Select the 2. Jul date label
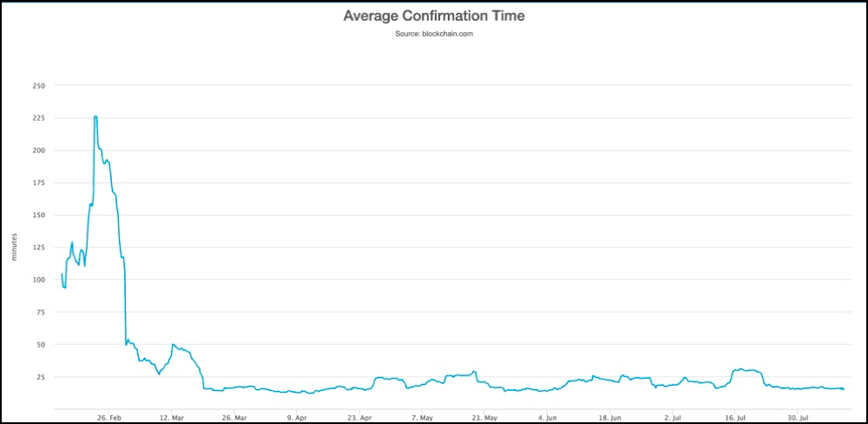 point(673,415)
